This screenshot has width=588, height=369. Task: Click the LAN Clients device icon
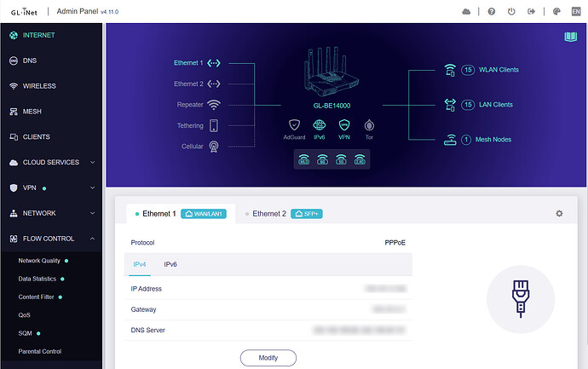click(450, 105)
